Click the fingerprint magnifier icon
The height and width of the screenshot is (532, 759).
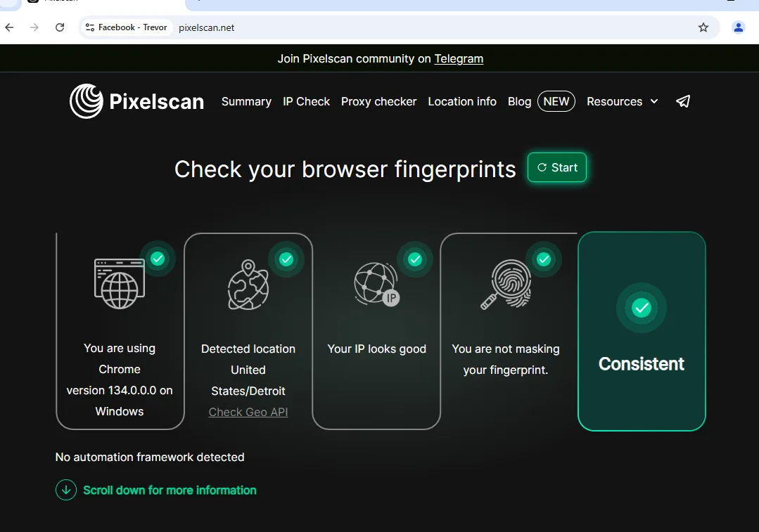[506, 285]
